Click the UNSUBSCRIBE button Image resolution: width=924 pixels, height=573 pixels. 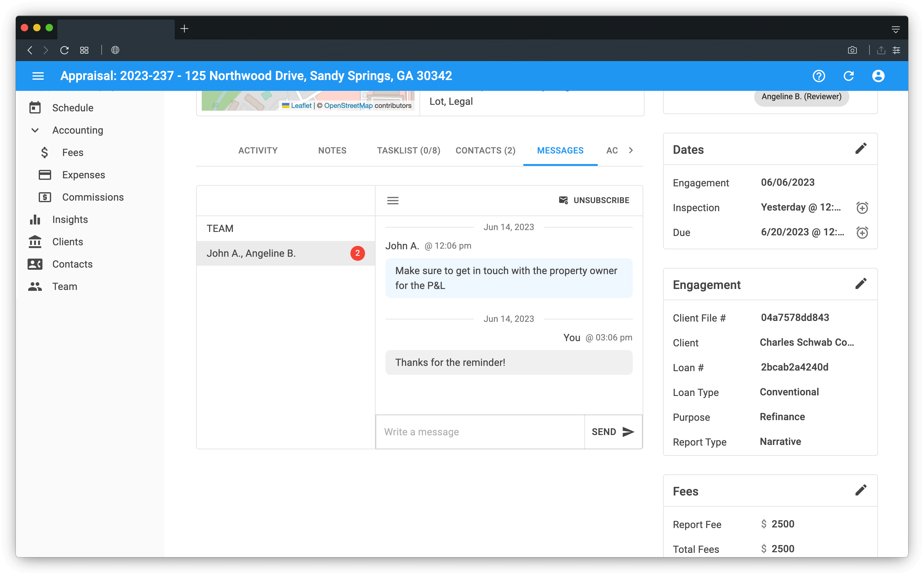pyautogui.click(x=593, y=200)
